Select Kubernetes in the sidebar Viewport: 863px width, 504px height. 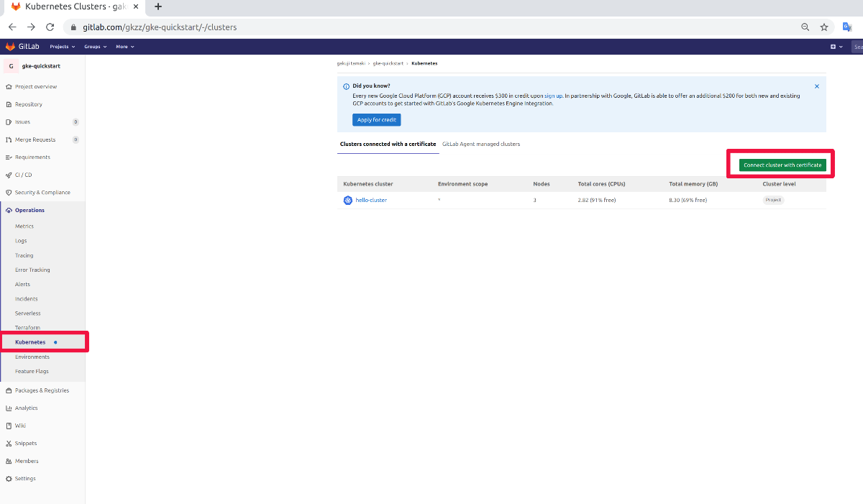coord(30,342)
